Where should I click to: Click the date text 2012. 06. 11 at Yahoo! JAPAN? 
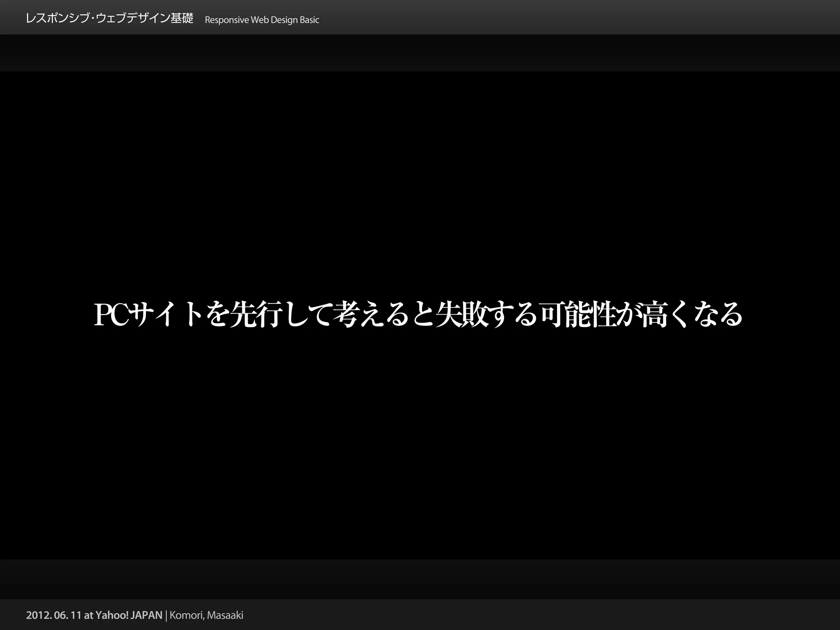click(x=94, y=615)
